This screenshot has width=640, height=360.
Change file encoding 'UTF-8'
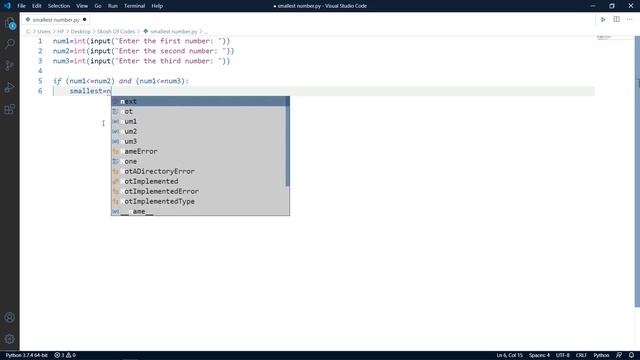562,355
